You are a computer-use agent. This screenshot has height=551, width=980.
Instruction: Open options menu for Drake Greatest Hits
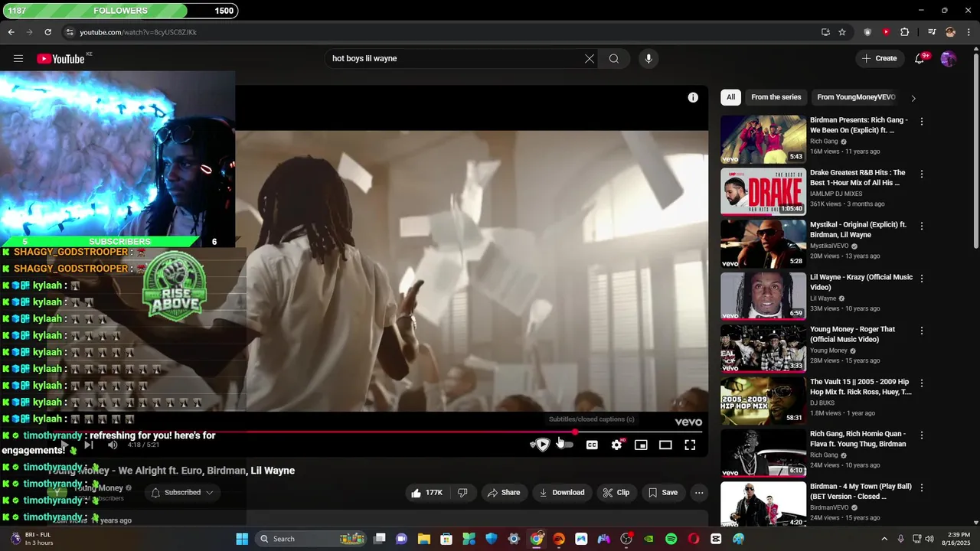(921, 174)
